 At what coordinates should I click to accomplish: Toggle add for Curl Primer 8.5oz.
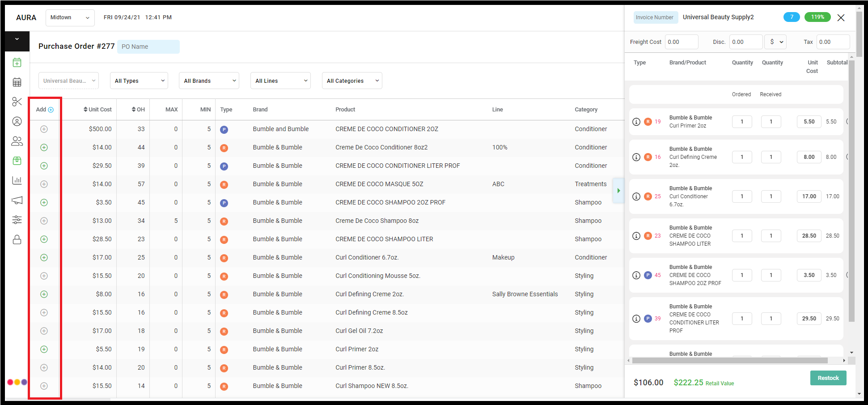point(44,367)
